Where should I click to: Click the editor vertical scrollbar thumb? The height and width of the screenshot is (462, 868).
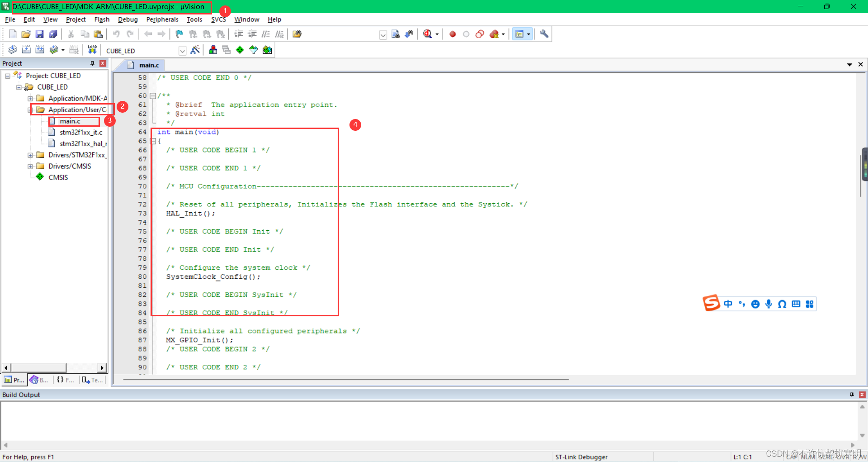862,176
